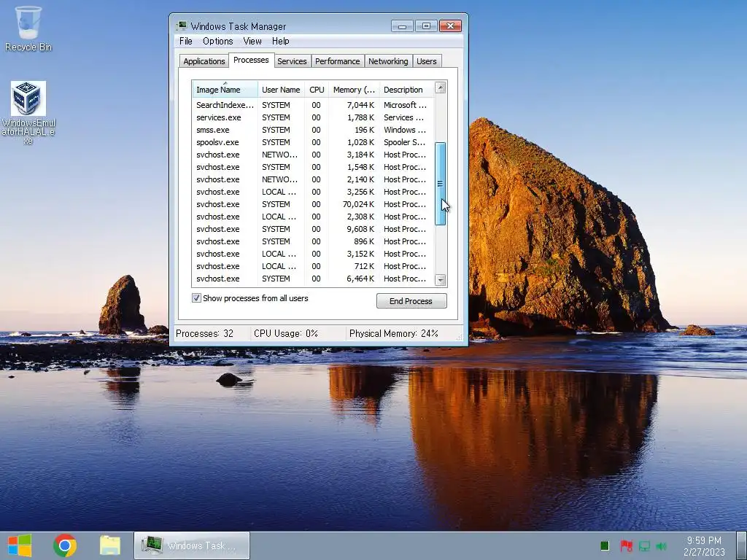Click the clock showing 9:59 PM

(x=704, y=540)
